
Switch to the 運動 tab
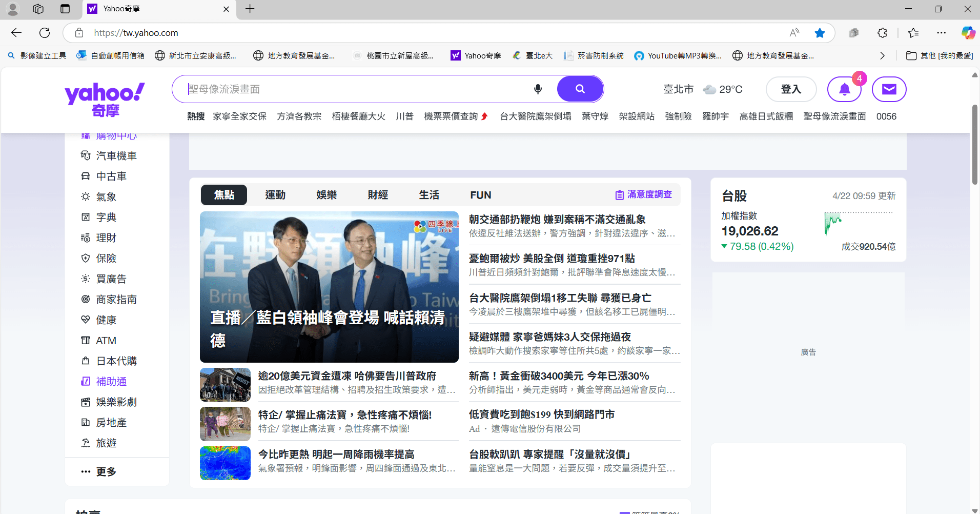point(275,195)
